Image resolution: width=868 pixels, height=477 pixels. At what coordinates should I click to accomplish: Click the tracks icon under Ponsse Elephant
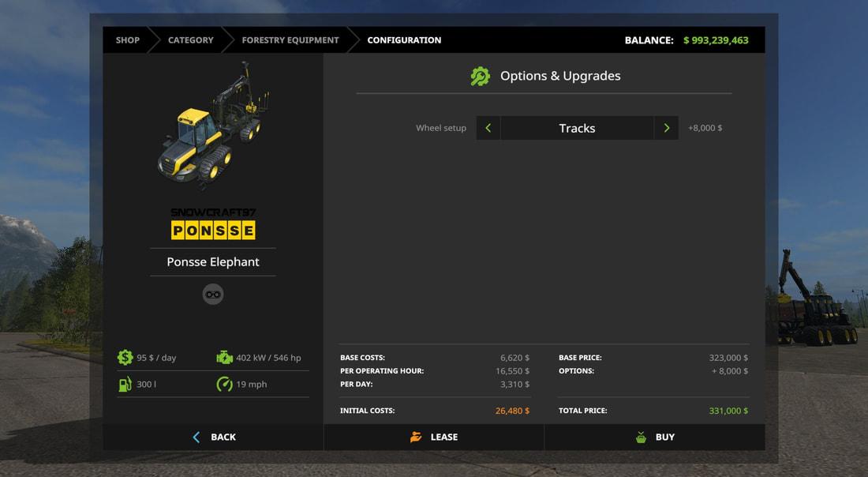[x=213, y=295]
